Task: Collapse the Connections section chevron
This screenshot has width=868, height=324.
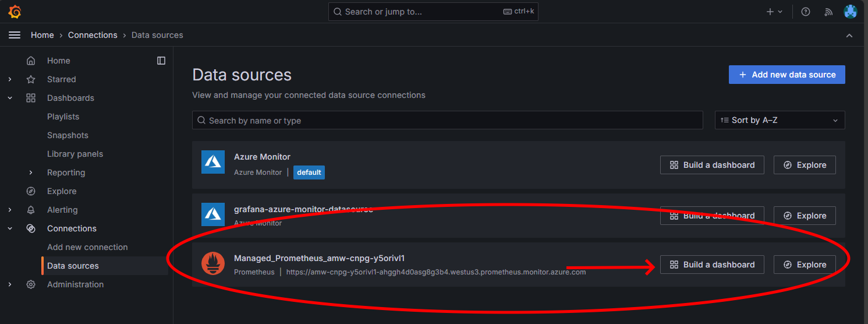Action: click(x=10, y=228)
